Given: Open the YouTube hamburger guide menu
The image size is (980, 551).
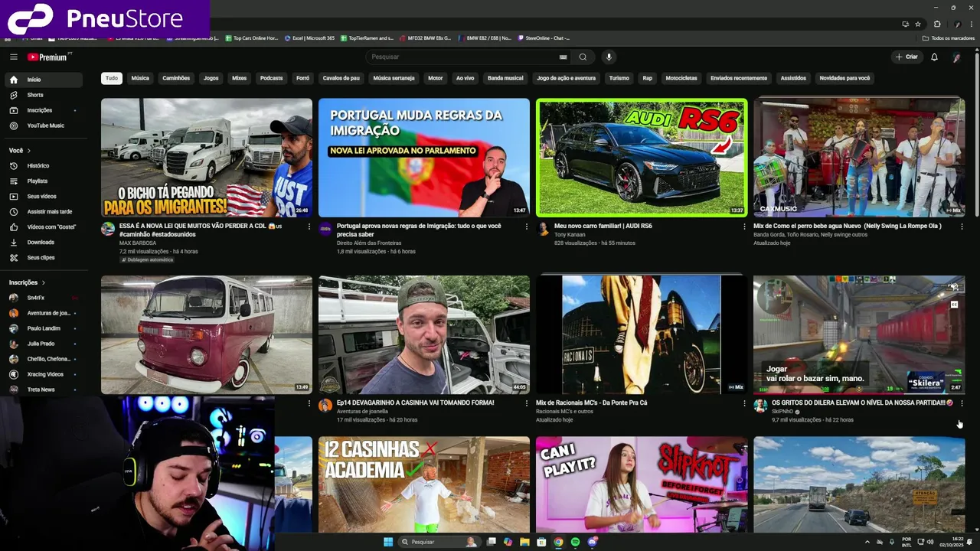Looking at the screenshot, I should 13,57.
